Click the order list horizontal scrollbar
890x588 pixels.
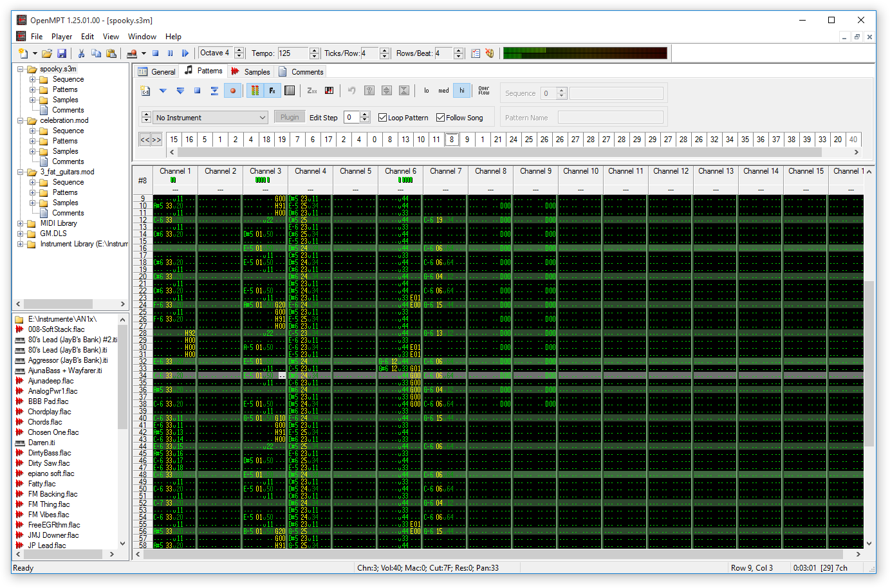point(499,152)
